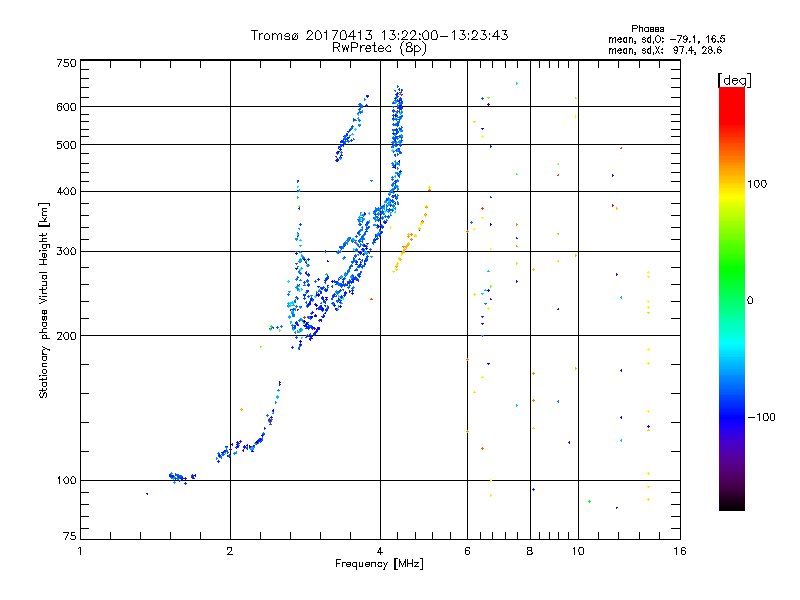Click the x-axis tick label '1'
800x600 pixels.
80,551
